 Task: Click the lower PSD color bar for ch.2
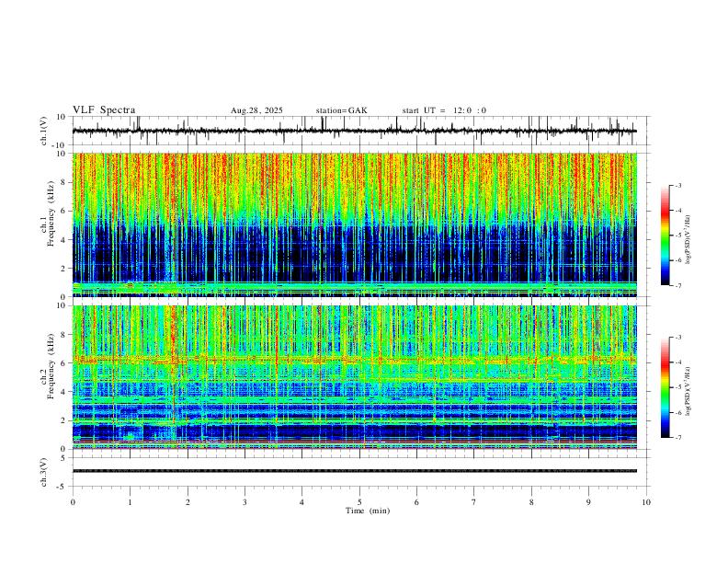click(665, 387)
